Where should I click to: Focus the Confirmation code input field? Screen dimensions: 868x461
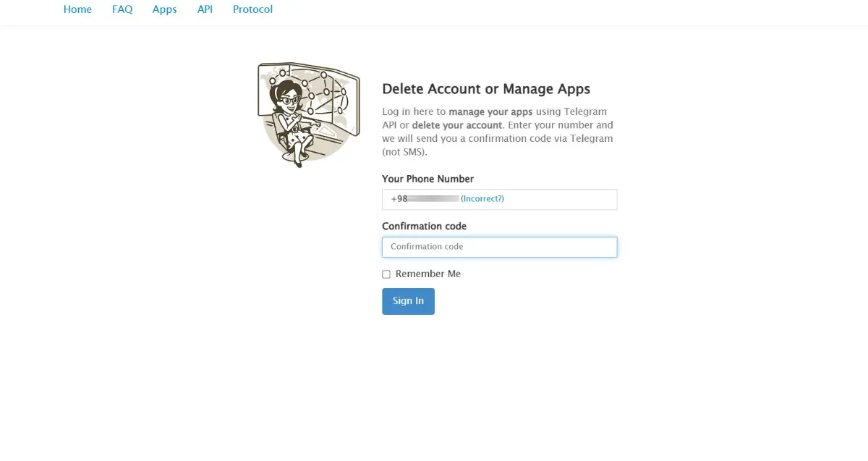tap(500, 247)
